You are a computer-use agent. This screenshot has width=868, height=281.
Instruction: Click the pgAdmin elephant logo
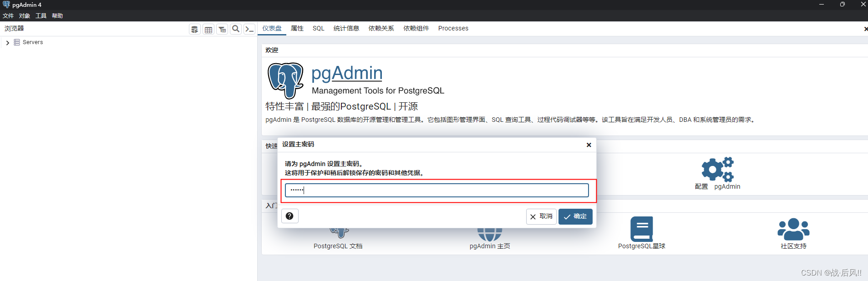(x=285, y=80)
